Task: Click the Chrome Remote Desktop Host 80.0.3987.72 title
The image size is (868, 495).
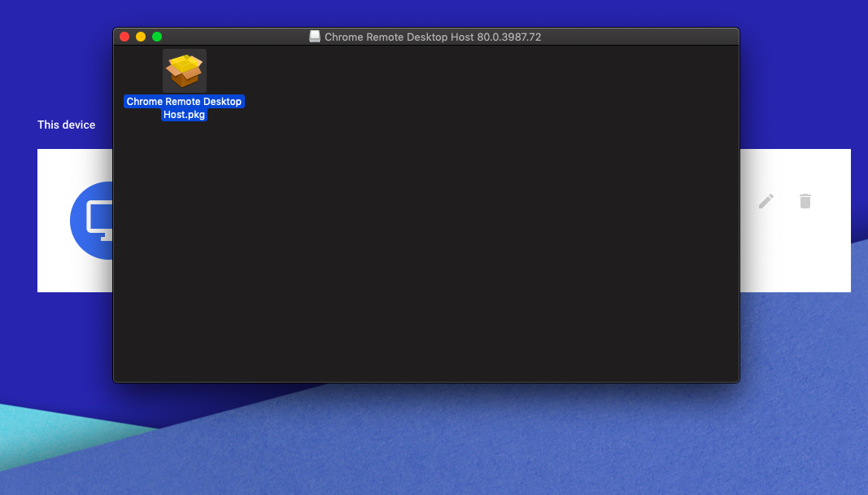Action: click(x=433, y=37)
